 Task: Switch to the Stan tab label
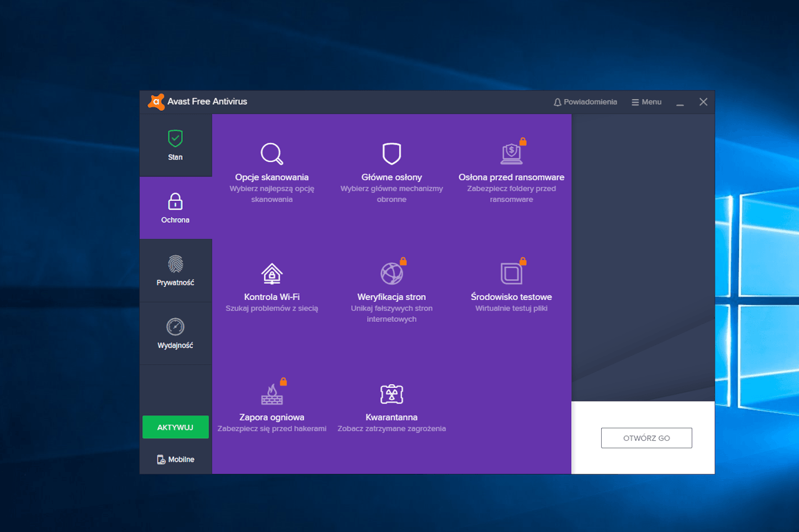pos(175,157)
